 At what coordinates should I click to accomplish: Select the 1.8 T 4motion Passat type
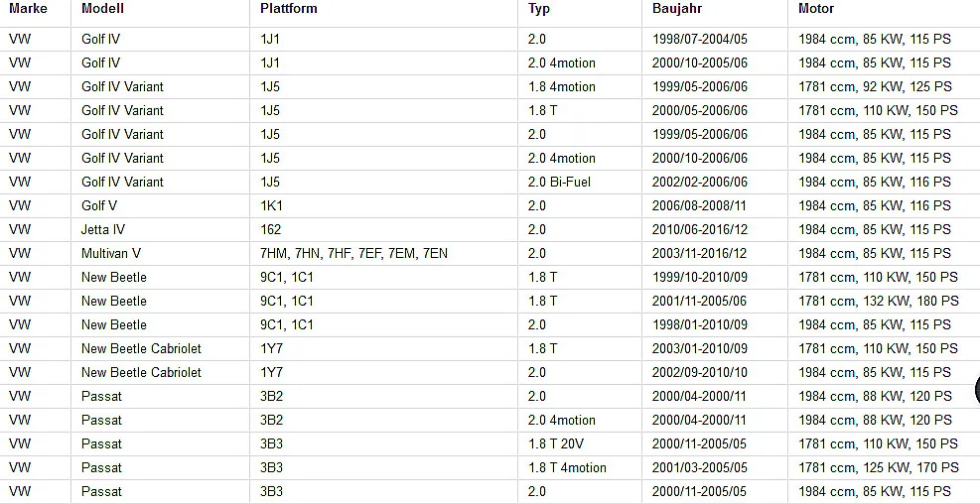tap(567, 467)
